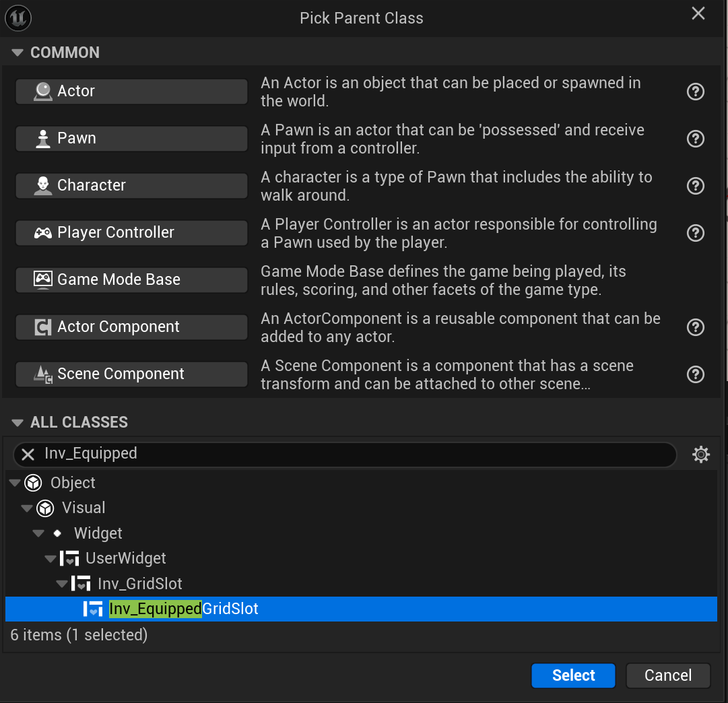
Task: Pick Game Mode Base class
Action: pyautogui.click(x=131, y=280)
